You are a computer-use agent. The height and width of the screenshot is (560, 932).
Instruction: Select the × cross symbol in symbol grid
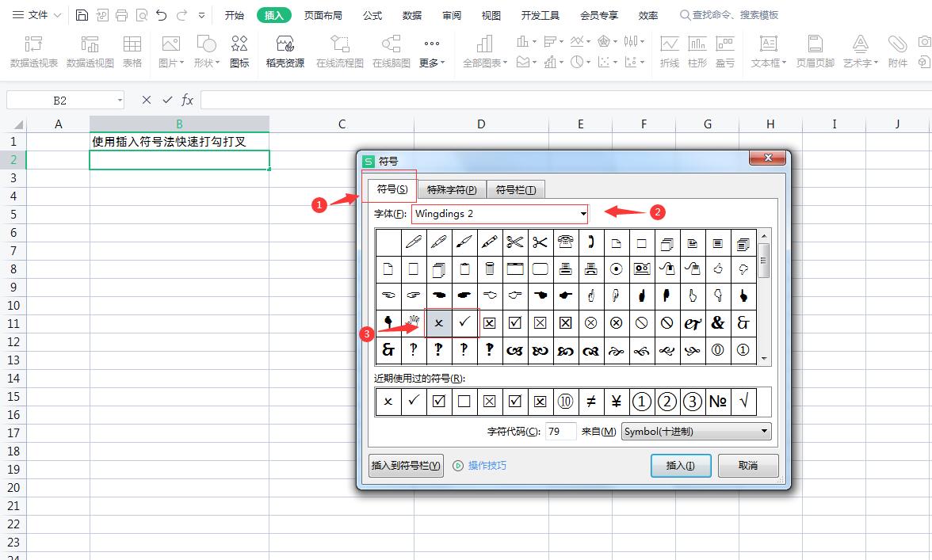coord(439,323)
